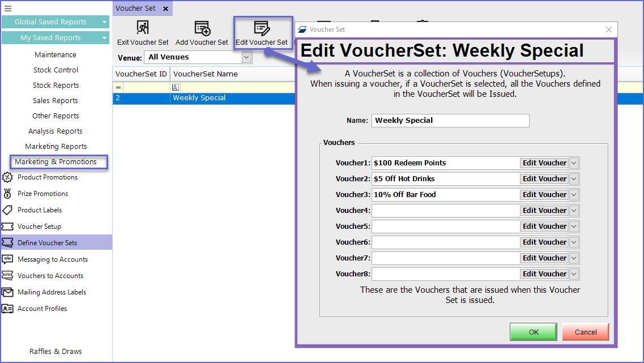The width and height of the screenshot is (644, 363).
Task: Open the Marketing & Promotions menu section
Action: click(x=56, y=162)
